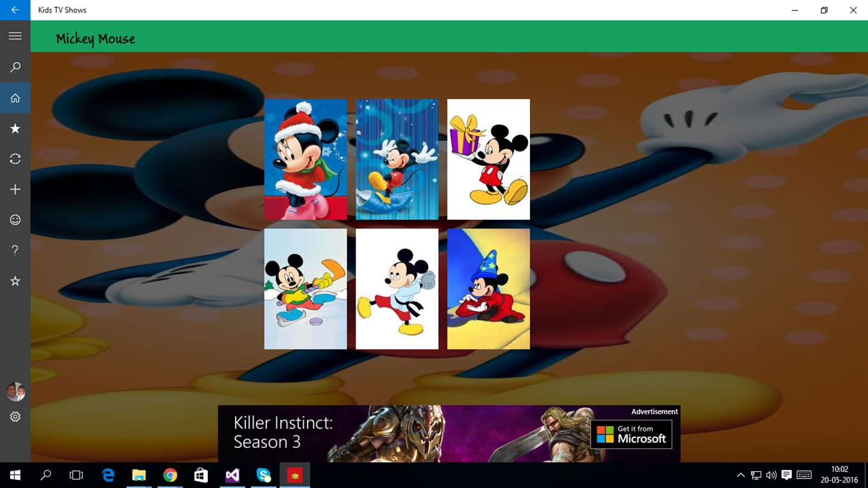The width and height of the screenshot is (868, 488).
Task: Open the Windows Start menu
Action: tap(15, 475)
